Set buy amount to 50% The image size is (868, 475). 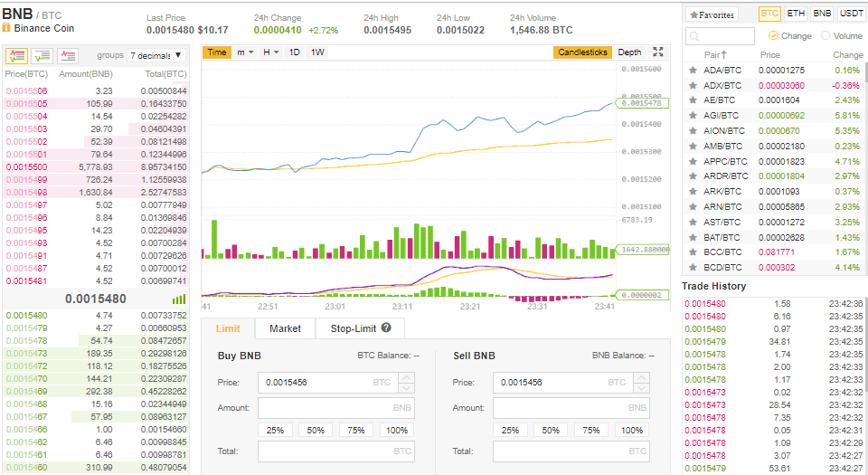click(x=316, y=430)
